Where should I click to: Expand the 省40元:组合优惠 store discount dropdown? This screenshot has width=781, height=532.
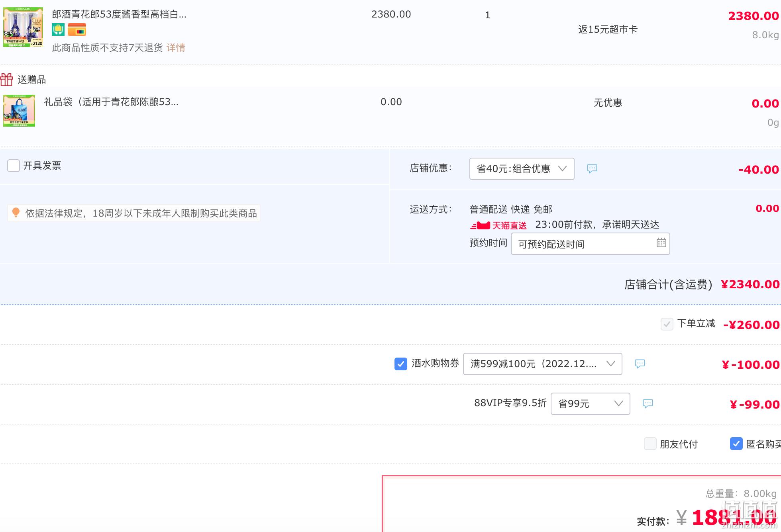click(x=522, y=169)
